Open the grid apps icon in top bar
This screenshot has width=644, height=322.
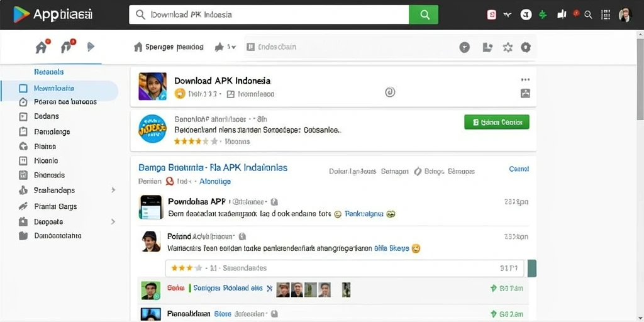pyautogui.click(x=606, y=15)
